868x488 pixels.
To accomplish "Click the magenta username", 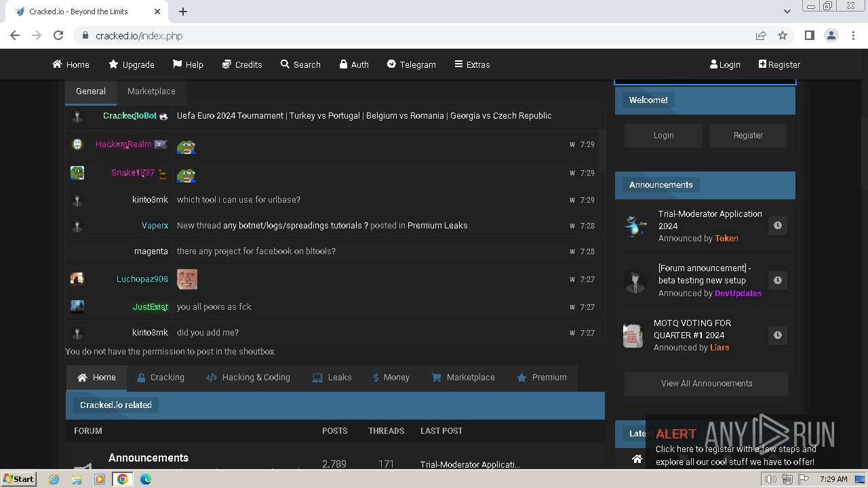I will 151,251.
